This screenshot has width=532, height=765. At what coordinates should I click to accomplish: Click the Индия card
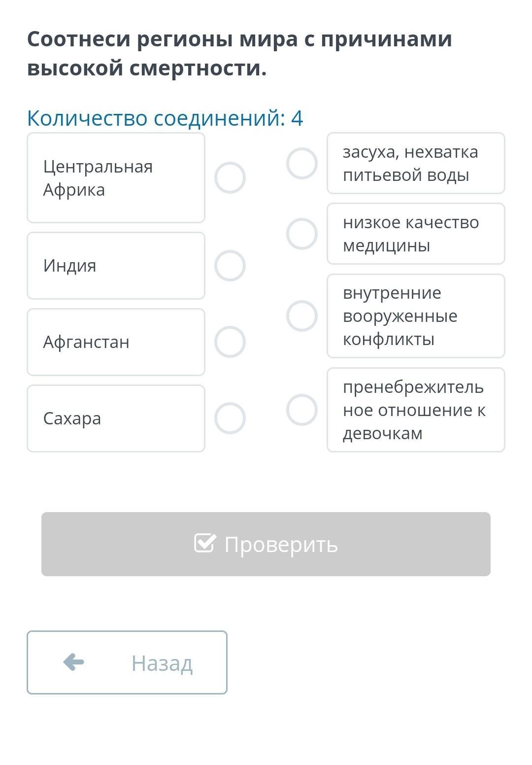coord(116,266)
